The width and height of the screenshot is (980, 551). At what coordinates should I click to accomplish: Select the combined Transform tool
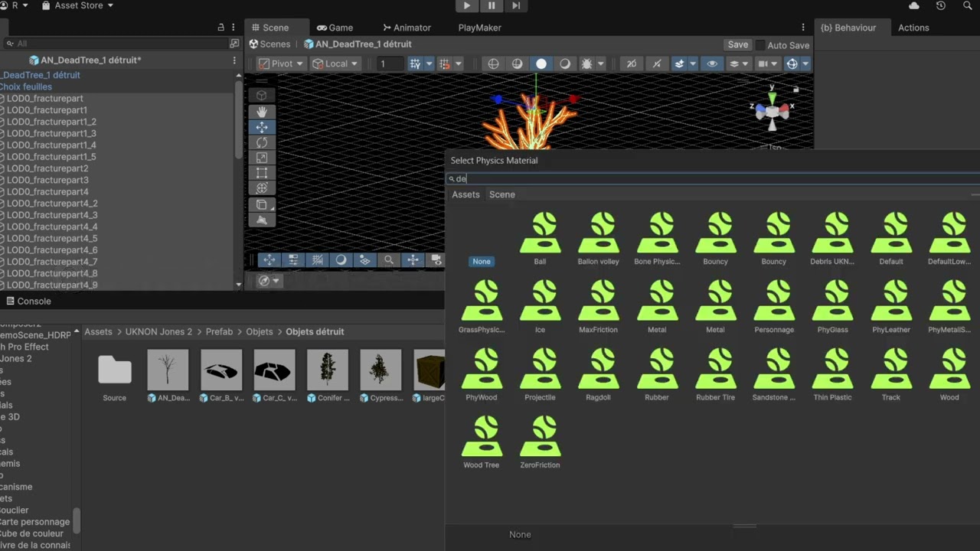(262, 187)
